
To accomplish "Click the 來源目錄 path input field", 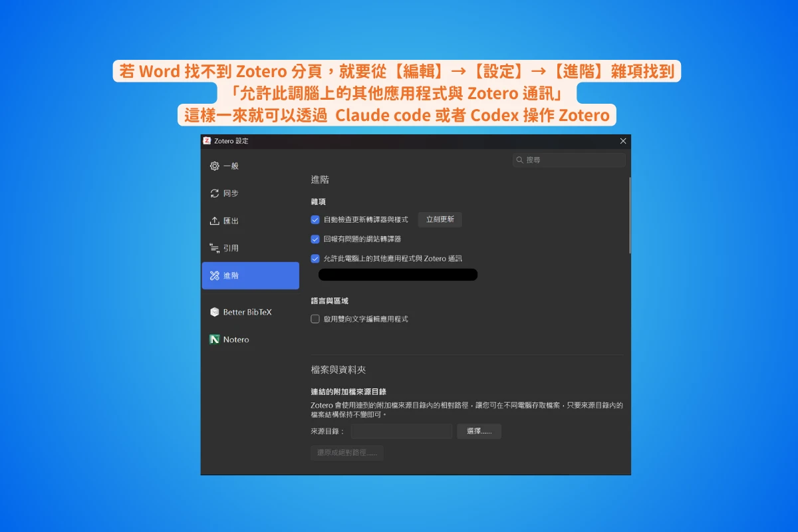I will coord(402,431).
